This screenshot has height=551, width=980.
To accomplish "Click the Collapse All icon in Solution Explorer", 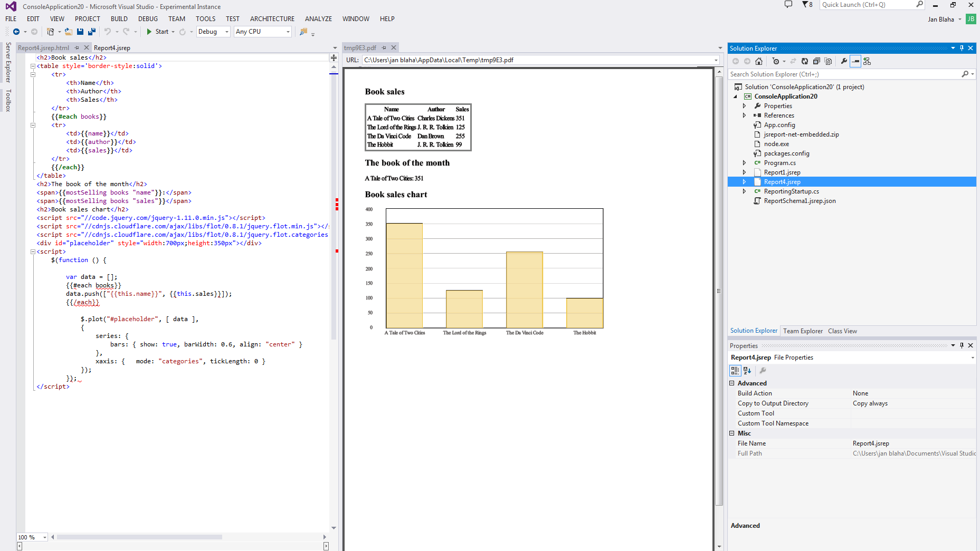I will 816,61.
